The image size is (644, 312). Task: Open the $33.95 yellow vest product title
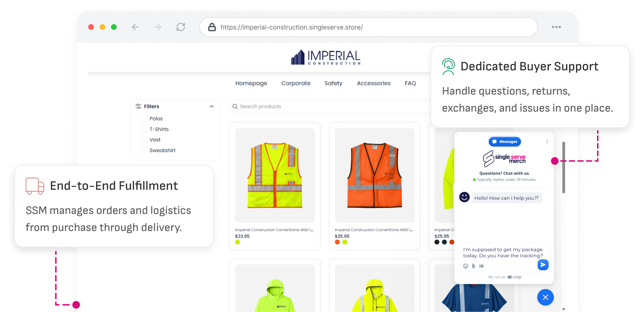(x=274, y=230)
